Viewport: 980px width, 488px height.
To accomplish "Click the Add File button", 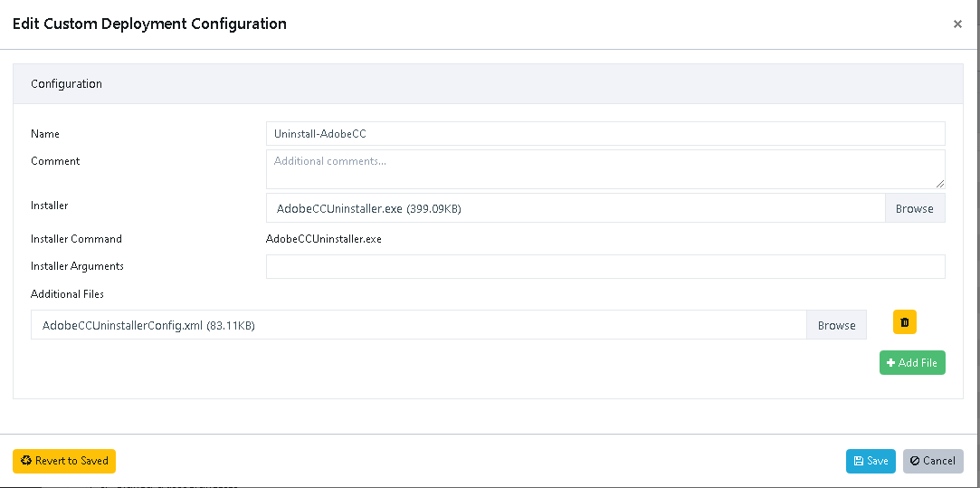I will pyautogui.click(x=912, y=363).
